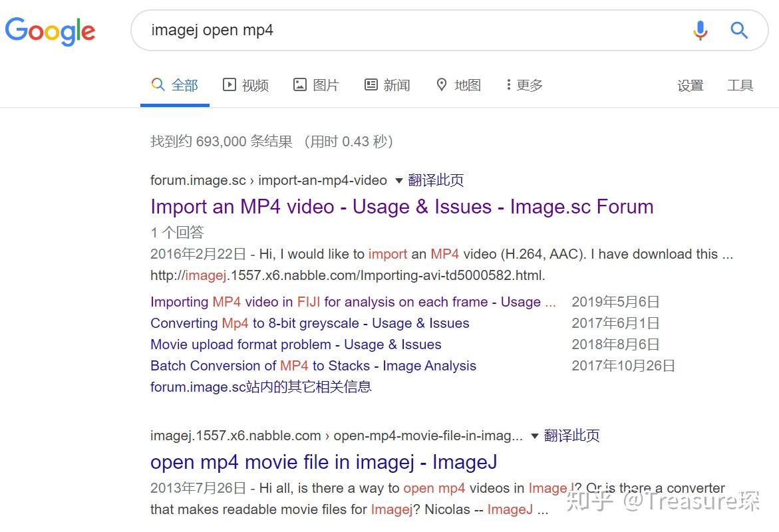Open the first result's 翻译此页 translate option
The image size is (779, 532).
click(x=436, y=180)
